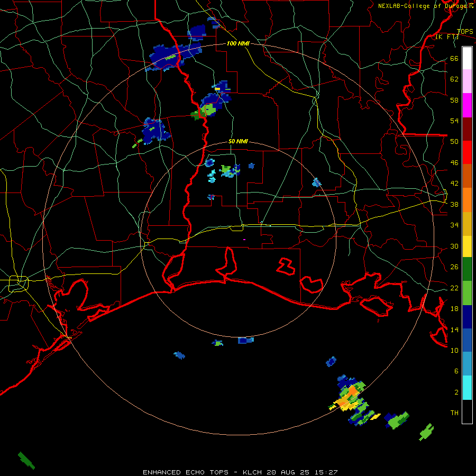Click the TOPS legend title
The width and height of the screenshot is (476, 476).
click(x=465, y=31)
